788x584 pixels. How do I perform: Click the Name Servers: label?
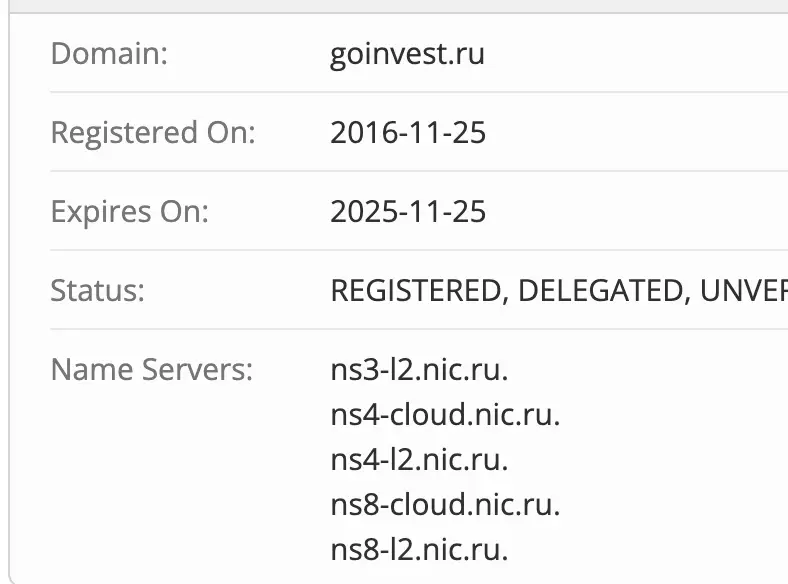[x=152, y=369]
